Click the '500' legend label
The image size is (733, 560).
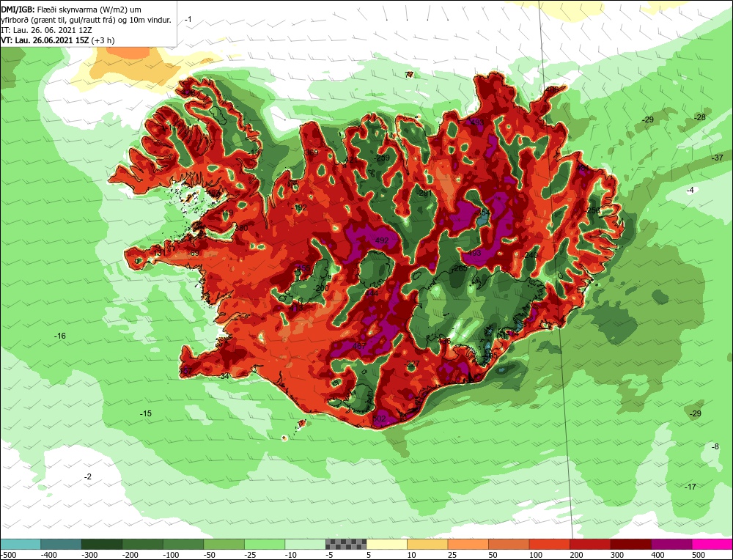click(699, 555)
